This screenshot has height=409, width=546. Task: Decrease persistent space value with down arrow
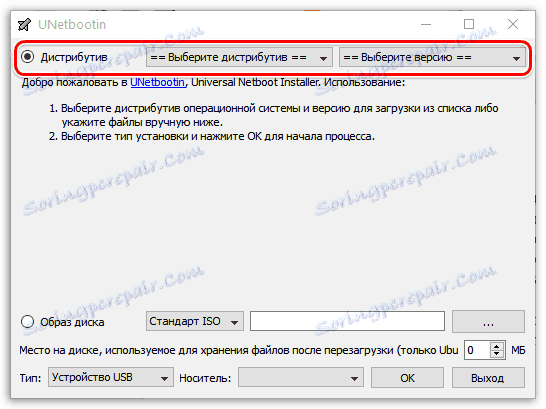click(497, 354)
